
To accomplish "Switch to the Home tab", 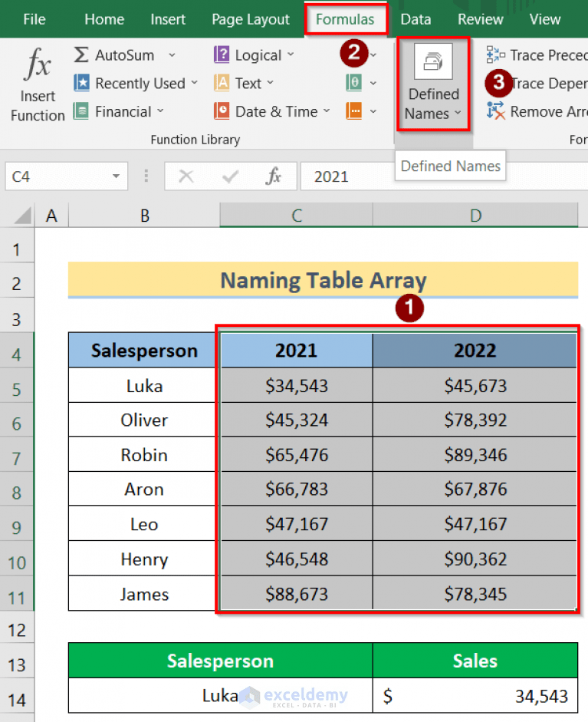I will click(104, 19).
